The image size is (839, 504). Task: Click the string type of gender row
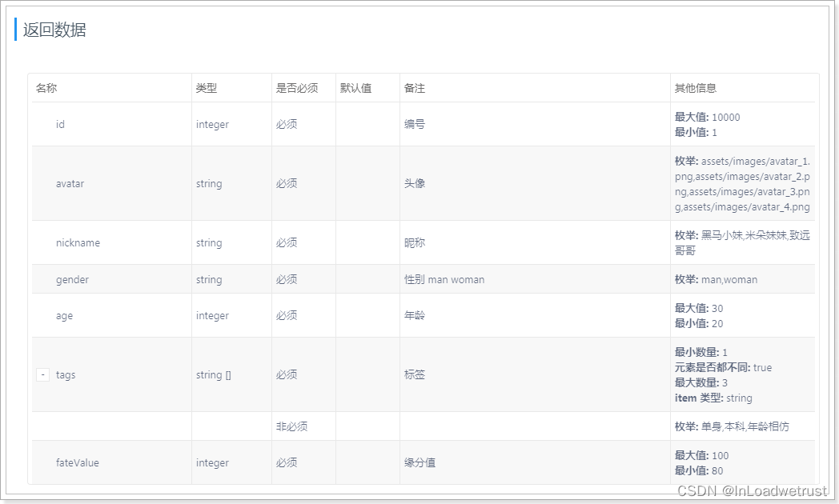pos(209,279)
